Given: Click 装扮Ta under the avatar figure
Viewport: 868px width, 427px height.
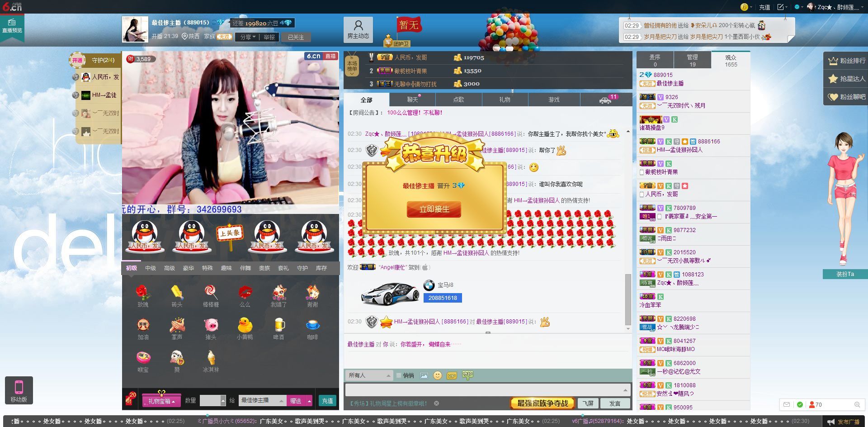Looking at the screenshot, I should coord(844,274).
